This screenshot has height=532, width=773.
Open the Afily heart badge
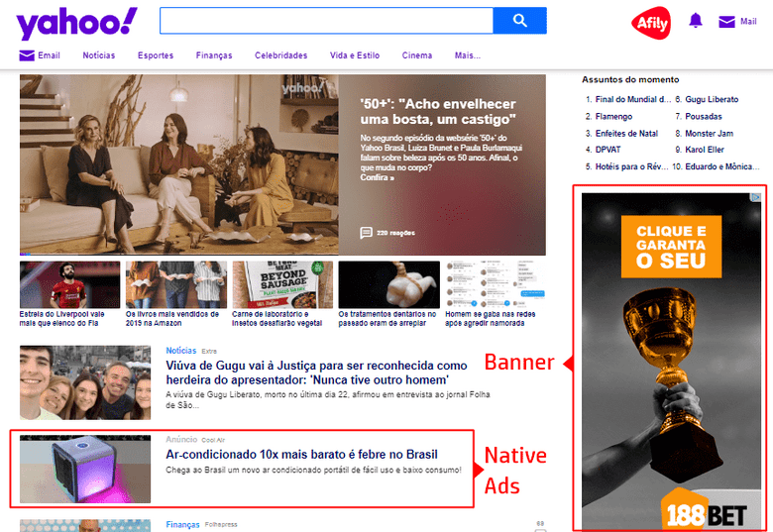click(651, 23)
